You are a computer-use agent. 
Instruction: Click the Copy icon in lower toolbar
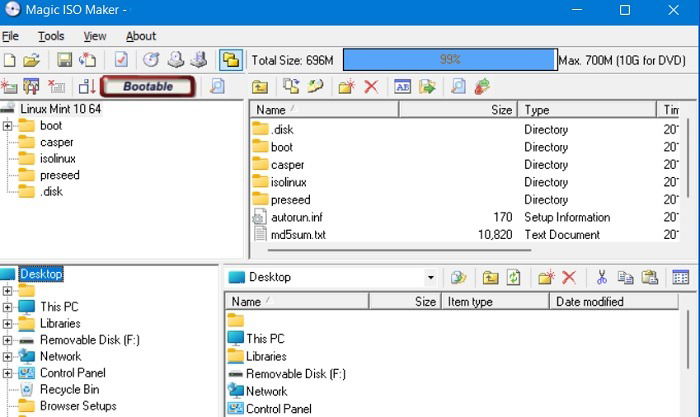tap(625, 278)
